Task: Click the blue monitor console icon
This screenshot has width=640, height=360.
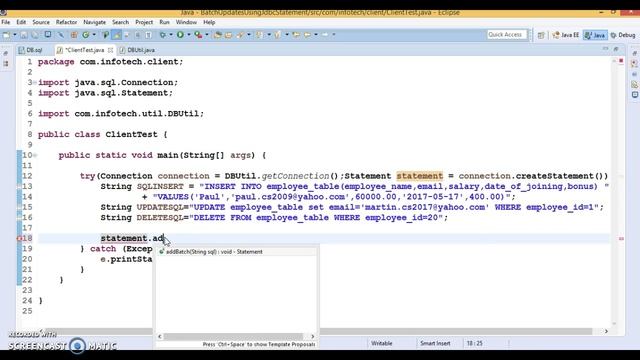Action: (x=48, y=35)
